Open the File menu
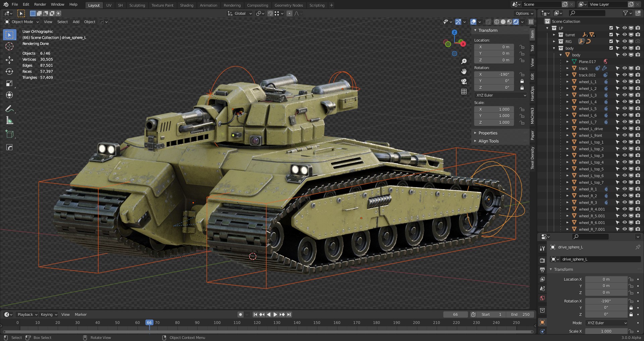644x341 pixels. pos(15,4)
